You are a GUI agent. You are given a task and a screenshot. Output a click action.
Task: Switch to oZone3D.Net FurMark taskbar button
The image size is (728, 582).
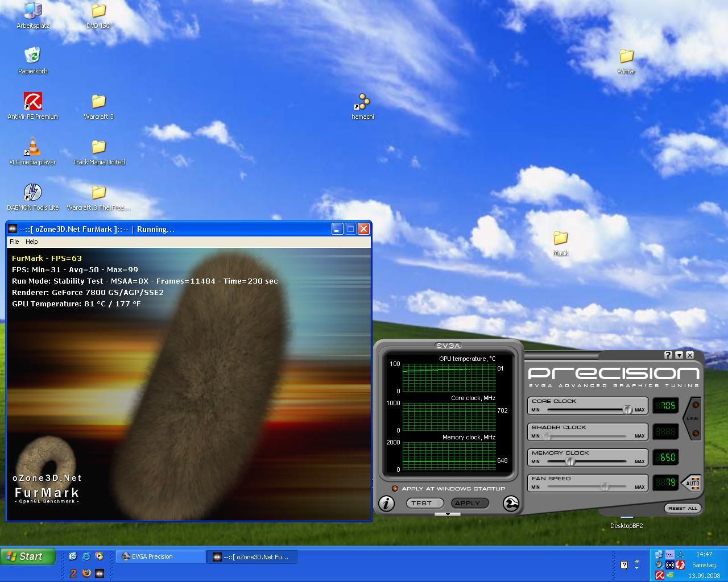pos(253,557)
